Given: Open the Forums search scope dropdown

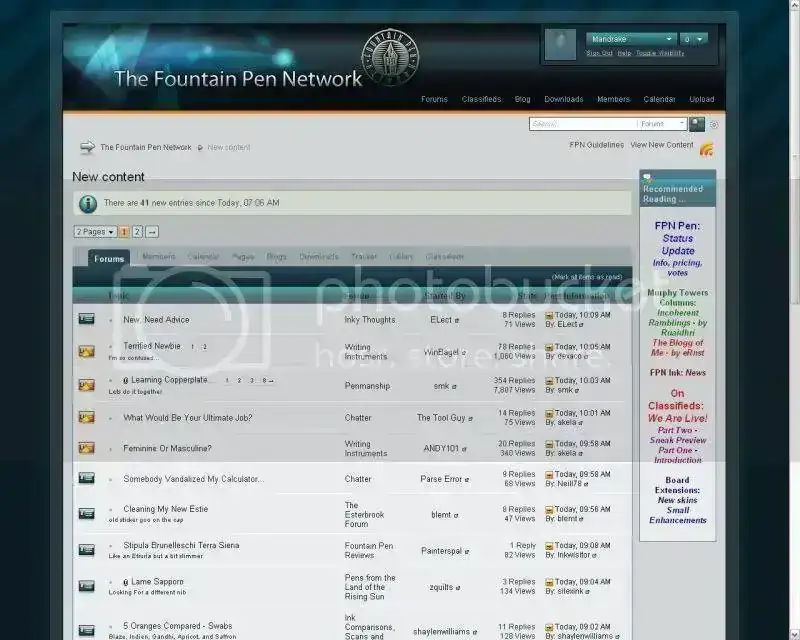Looking at the screenshot, I should coord(660,124).
